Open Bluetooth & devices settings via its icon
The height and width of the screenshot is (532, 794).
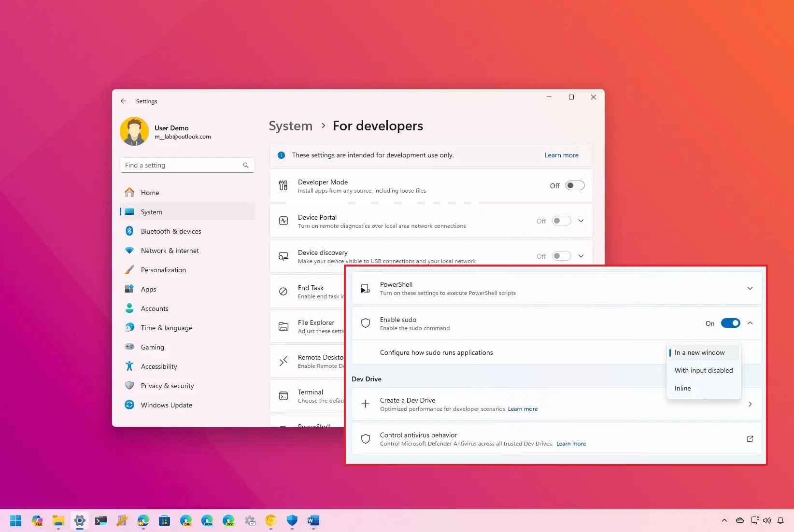click(129, 231)
